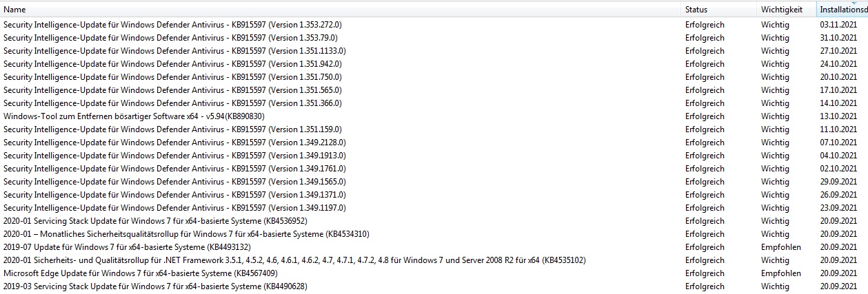
Task: Sort list by Status column header
Action: (x=696, y=10)
